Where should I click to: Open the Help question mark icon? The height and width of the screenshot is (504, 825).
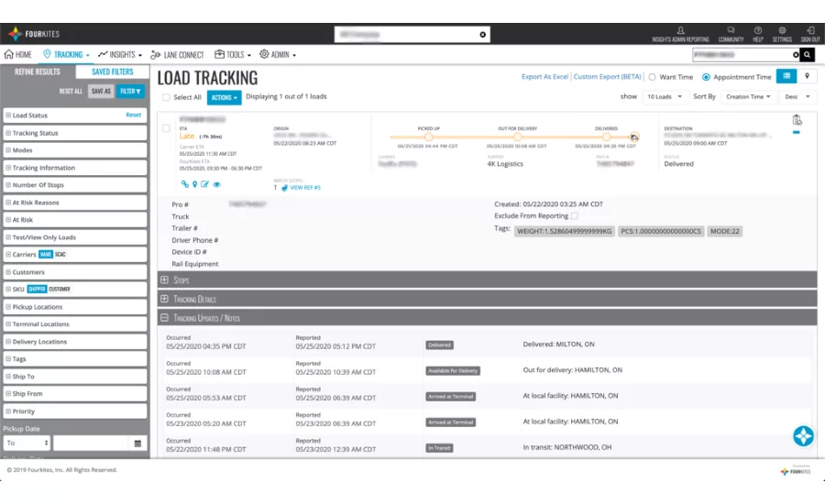[758, 30]
